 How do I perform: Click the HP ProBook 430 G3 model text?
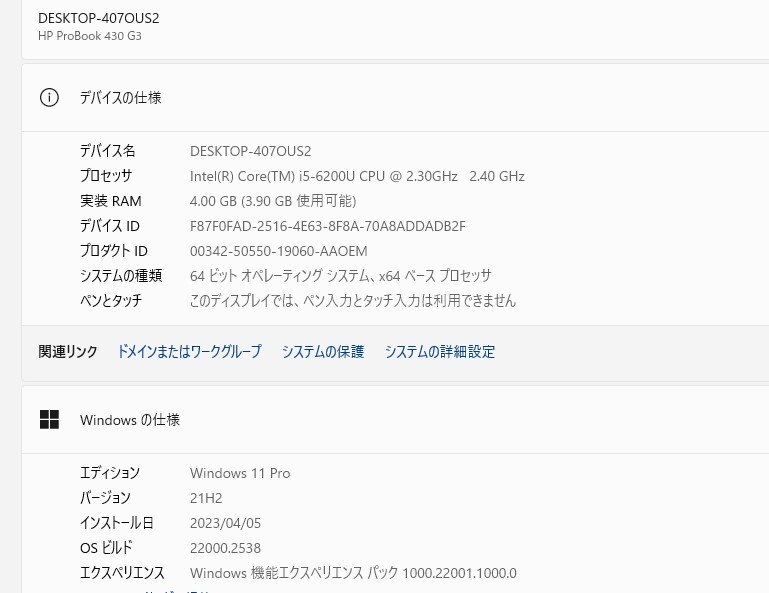click(90, 36)
